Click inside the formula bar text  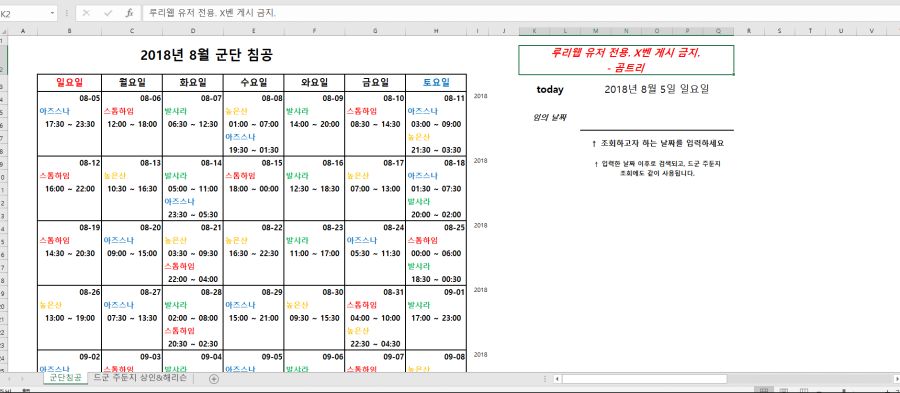(212, 13)
